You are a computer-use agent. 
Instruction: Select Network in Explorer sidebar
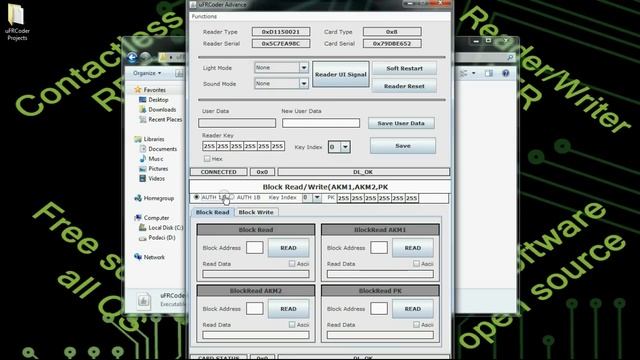[149, 257]
